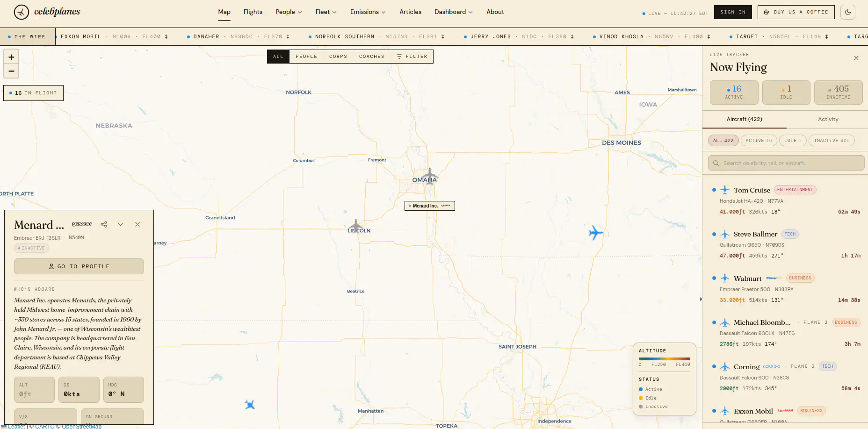This screenshot has width=868, height=429.
Task: Close the Menard aircraft card
Action: (x=137, y=224)
